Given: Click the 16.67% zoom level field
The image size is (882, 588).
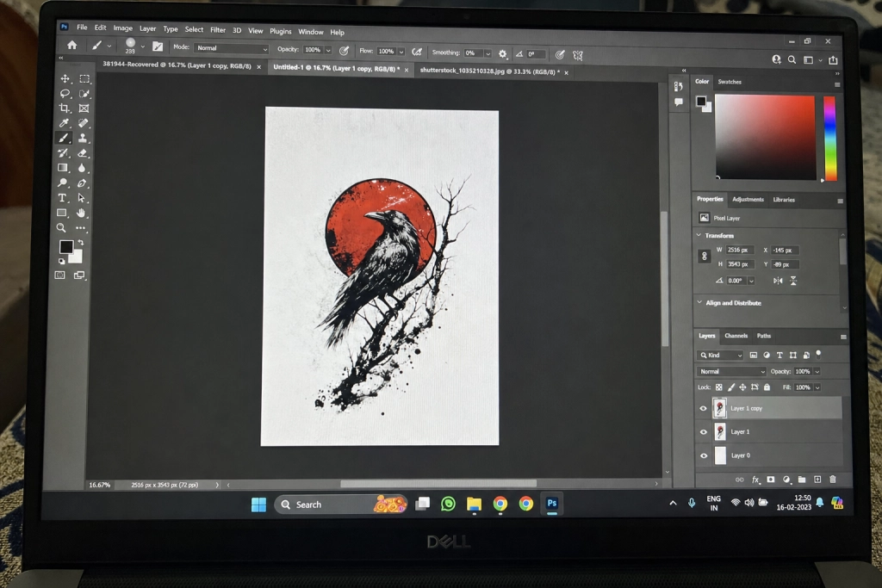Looking at the screenshot, I should [100, 485].
